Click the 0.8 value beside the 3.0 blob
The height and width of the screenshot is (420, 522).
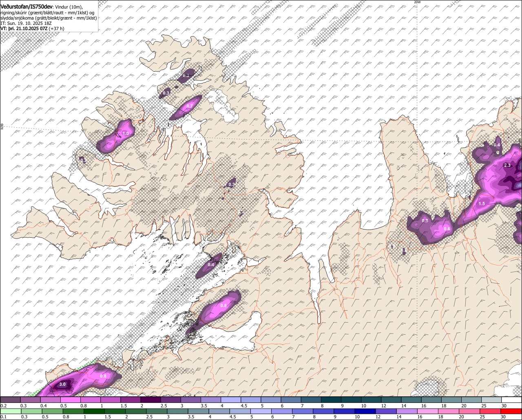tap(103, 376)
